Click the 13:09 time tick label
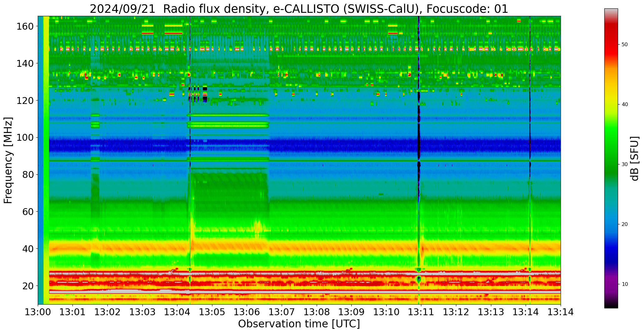Image resolution: width=644 pixels, height=333 pixels. coord(352,312)
